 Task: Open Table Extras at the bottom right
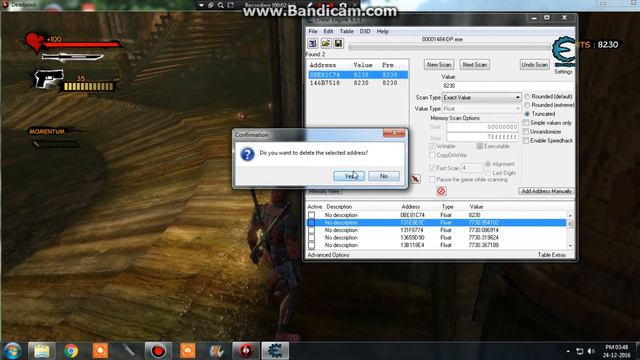(551, 255)
